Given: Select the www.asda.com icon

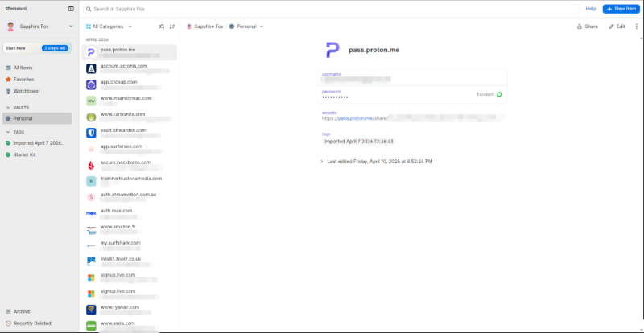Looking at the screenshot, I should [x=91, y=326].
